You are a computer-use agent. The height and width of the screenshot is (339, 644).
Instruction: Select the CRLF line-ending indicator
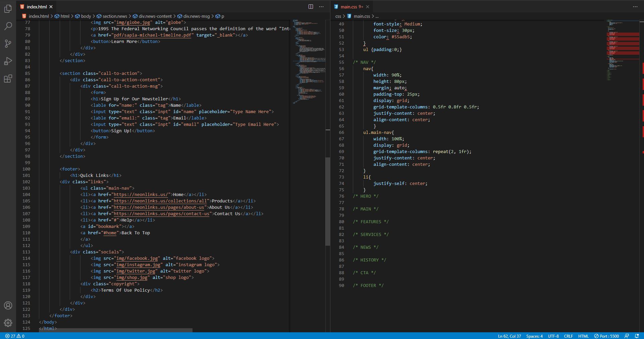[569, 336]
